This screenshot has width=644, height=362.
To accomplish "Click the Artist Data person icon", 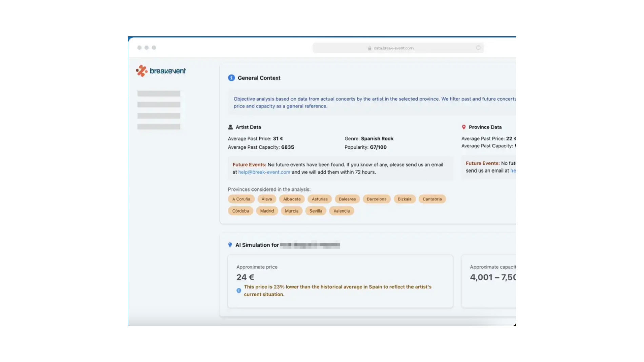I will click(230, 127).
